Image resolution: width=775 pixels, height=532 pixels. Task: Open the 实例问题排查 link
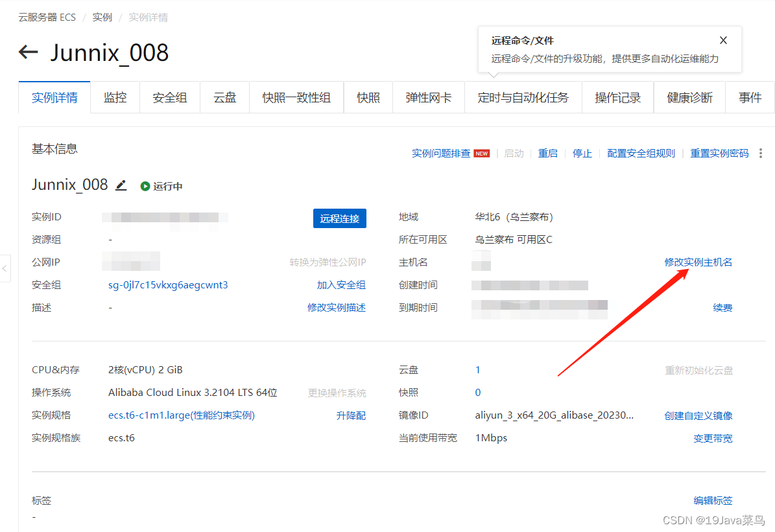coord(441,154)
